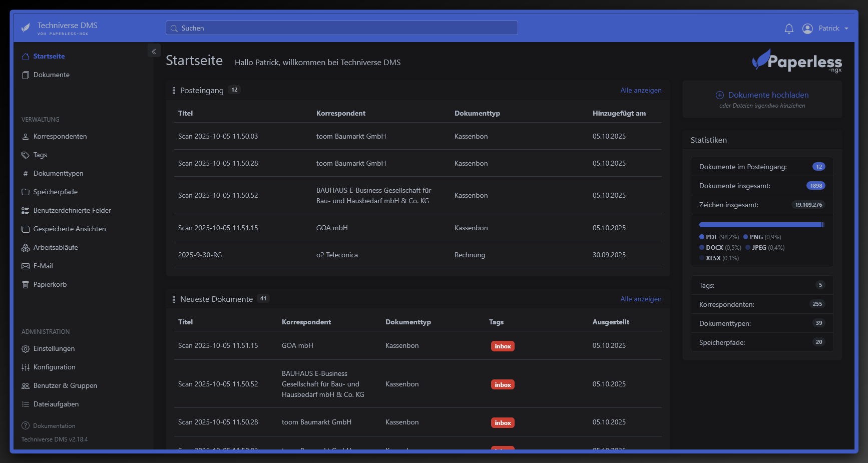
Task: Open Papierkorb via the trash icon
Action: [25, 284]
